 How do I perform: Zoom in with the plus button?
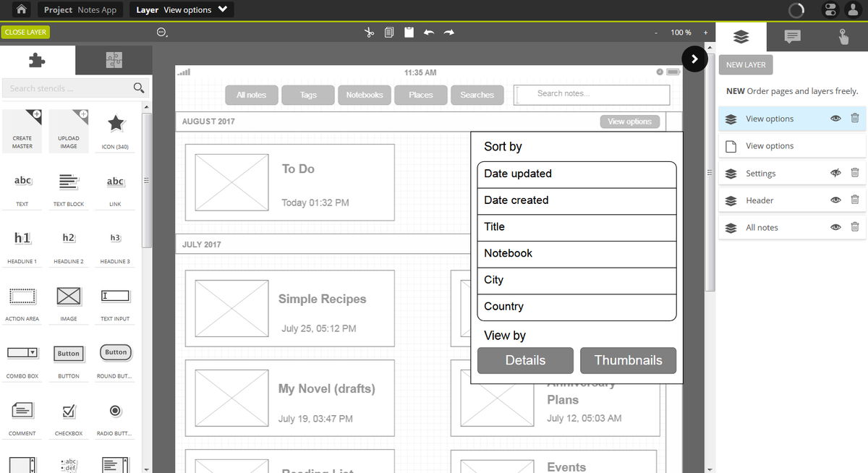[x=706, y=33]
